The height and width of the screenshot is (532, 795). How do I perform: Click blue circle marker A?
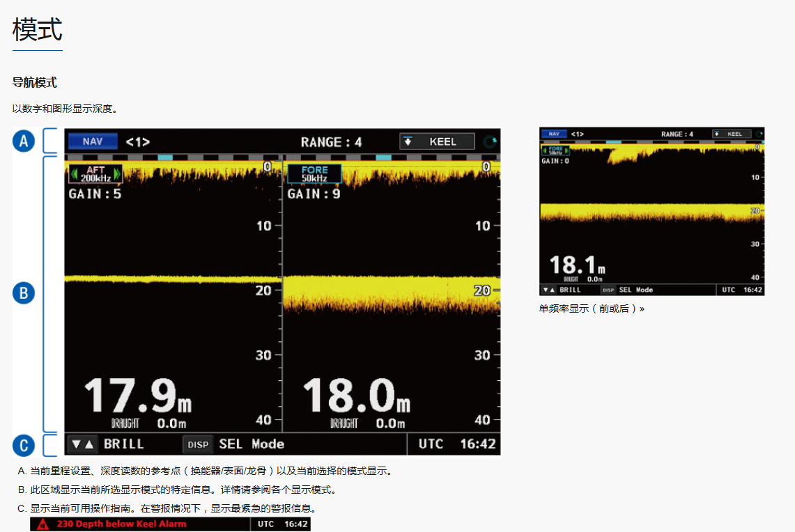[24, 141]
